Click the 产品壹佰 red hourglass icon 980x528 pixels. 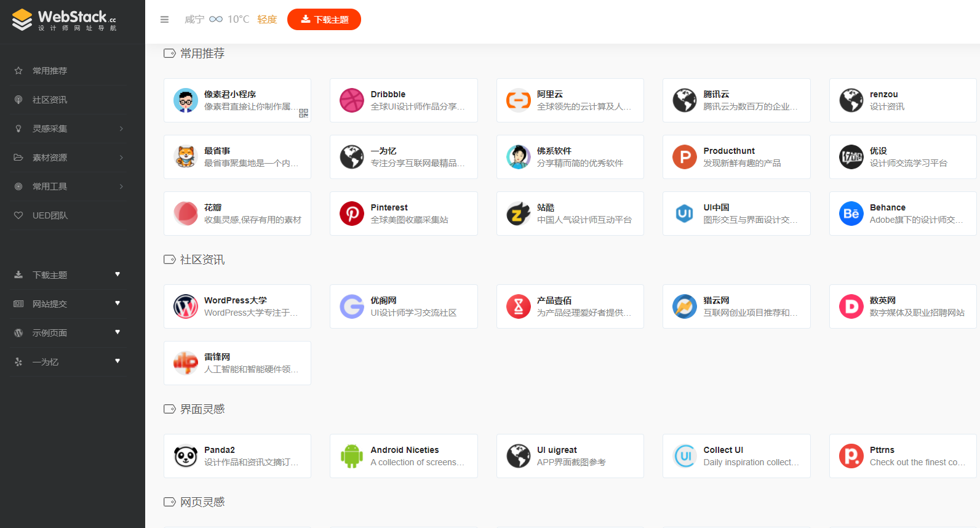[519, 306]
